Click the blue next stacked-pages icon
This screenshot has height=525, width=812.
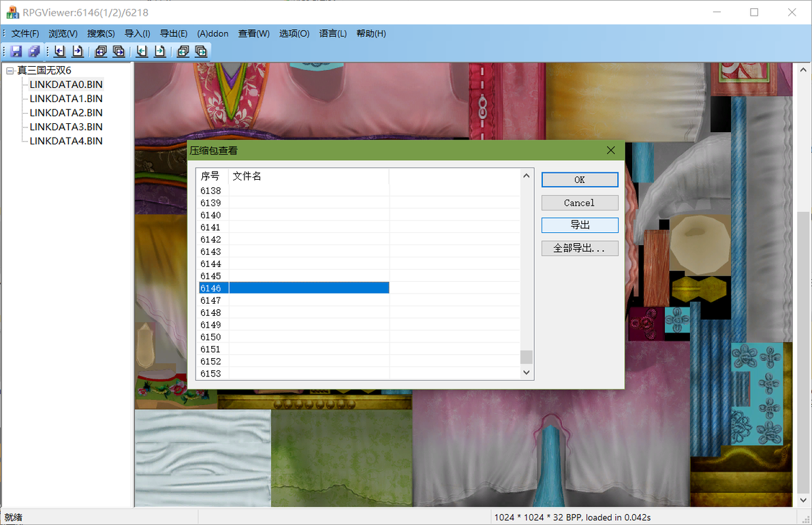point(119,51)
